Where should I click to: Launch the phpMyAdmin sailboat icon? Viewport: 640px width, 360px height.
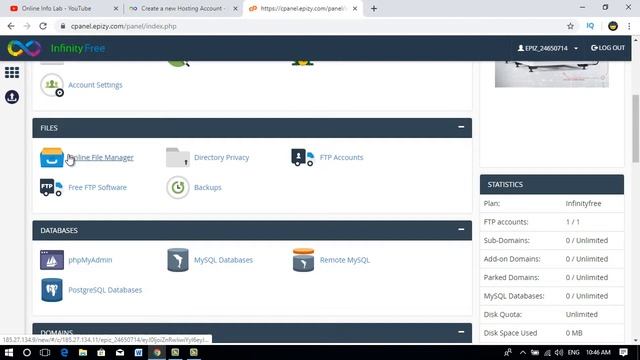(52, 260)
